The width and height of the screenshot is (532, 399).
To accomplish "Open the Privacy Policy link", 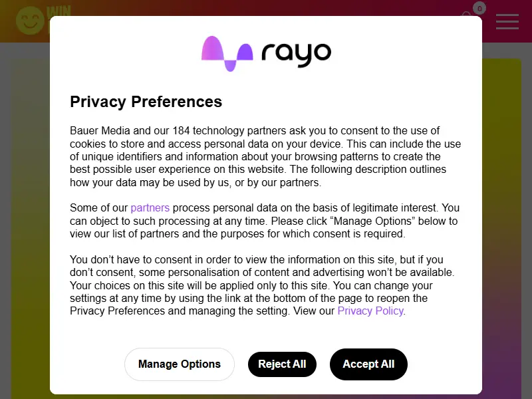I will pyautogui.click(x=370, y=311).
